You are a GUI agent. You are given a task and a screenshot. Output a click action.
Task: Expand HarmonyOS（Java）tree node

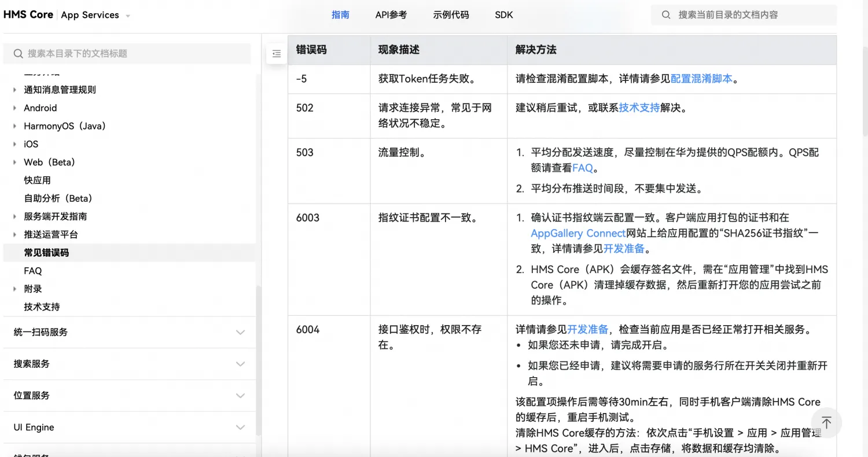(x=15, y=126)
